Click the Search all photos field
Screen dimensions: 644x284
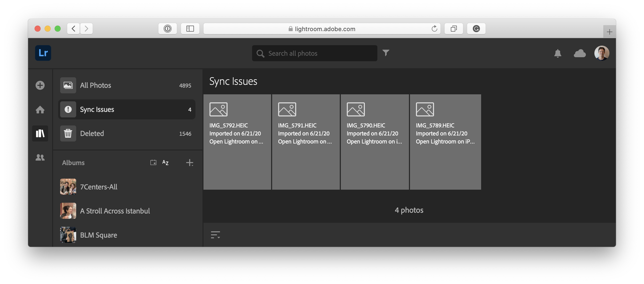(x=314, y=53)
